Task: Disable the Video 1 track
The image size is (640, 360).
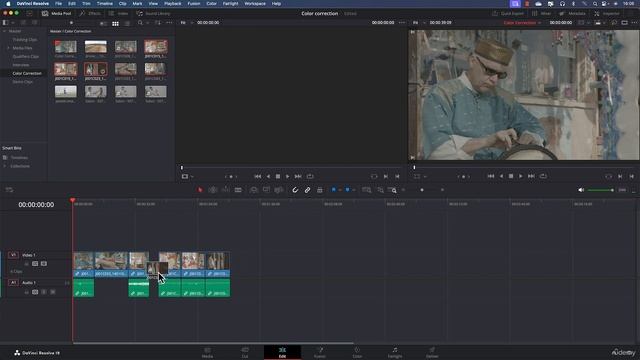Action: pos(44,264)
